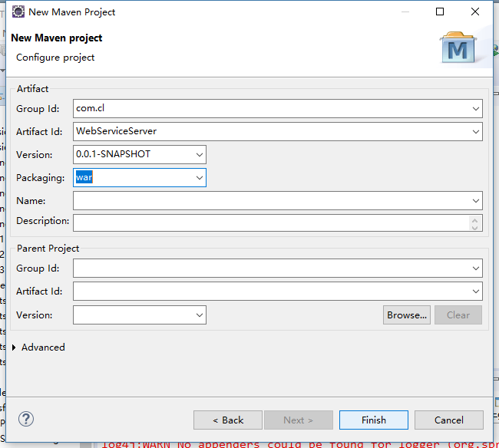The image size is (499, 448).
Task: Click the Description field up scroll arrow
Action: click(474, 219)
